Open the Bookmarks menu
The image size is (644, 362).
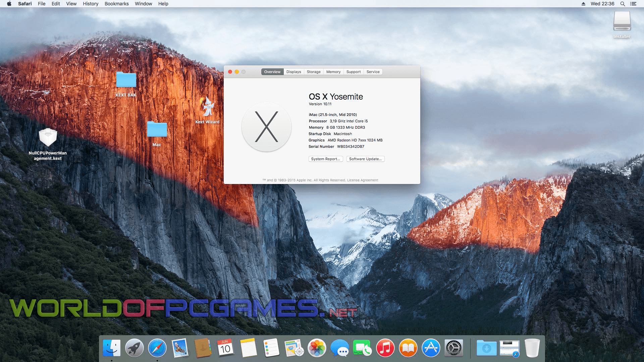click(116, 4)
